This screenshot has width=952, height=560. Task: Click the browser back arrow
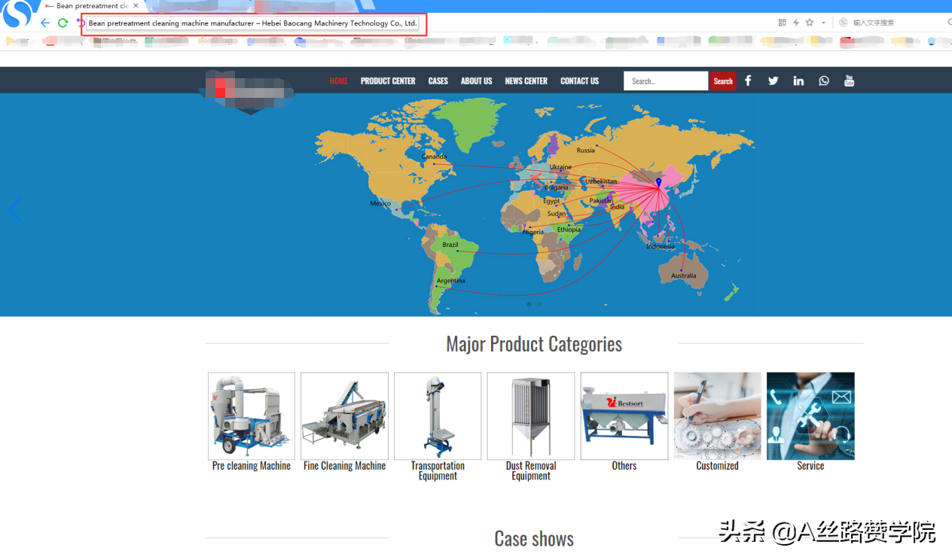45,23
